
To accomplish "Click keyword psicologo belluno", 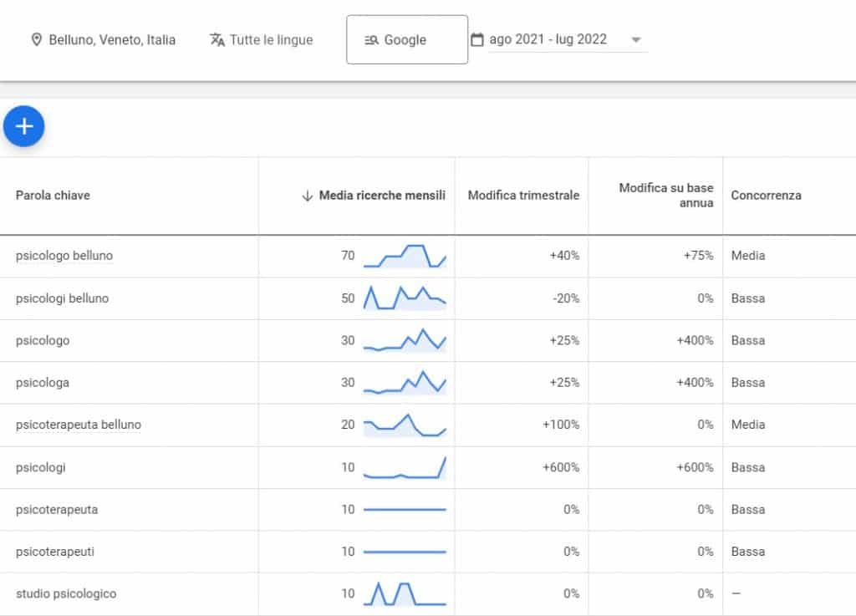I will pos(64,256).
